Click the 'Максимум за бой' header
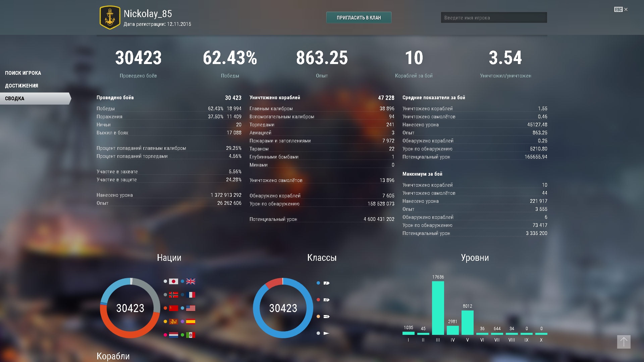 [422, 174]
